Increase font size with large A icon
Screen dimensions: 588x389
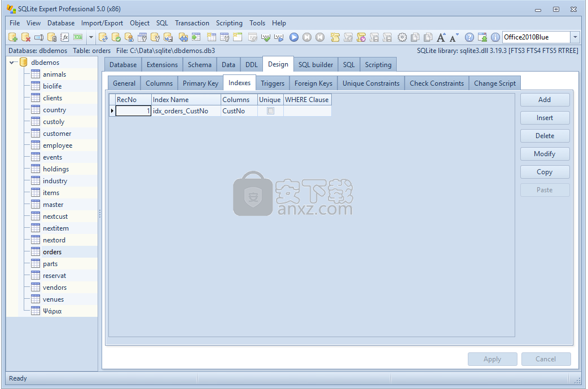click(441, 37)
